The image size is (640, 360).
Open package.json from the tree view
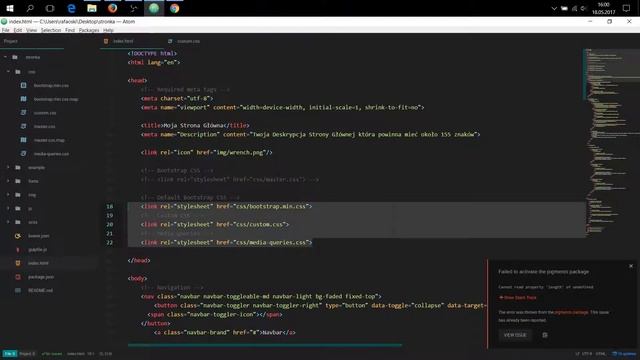pos(41,277)
